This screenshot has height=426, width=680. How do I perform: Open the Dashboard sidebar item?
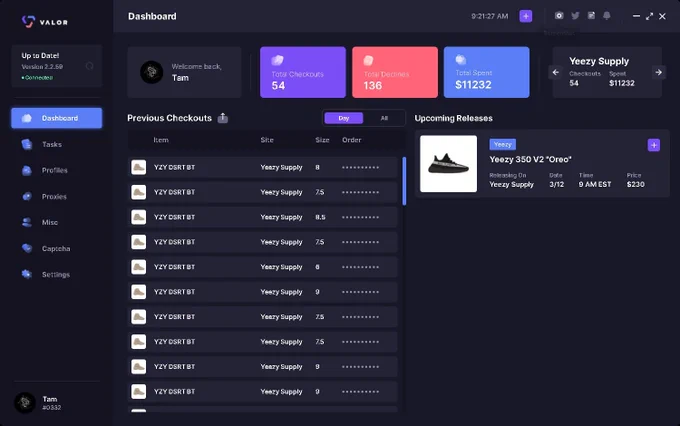pos(56,118)
